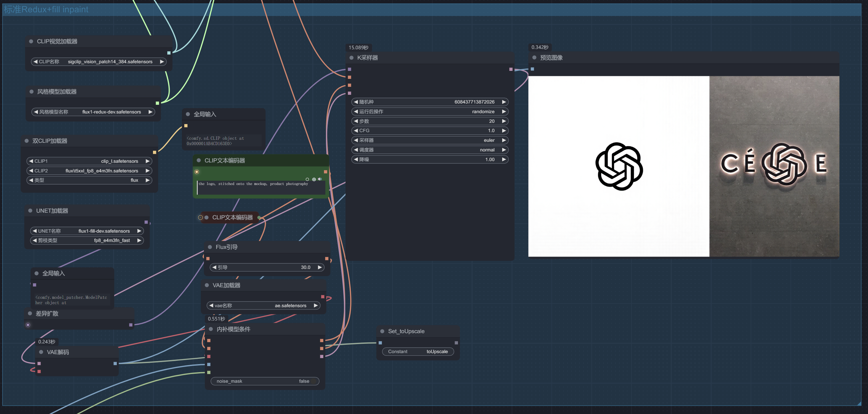
Task: Click the purple output slot on the 差异扩散 node
Action: pyautogui.click(x=131, y=325)
